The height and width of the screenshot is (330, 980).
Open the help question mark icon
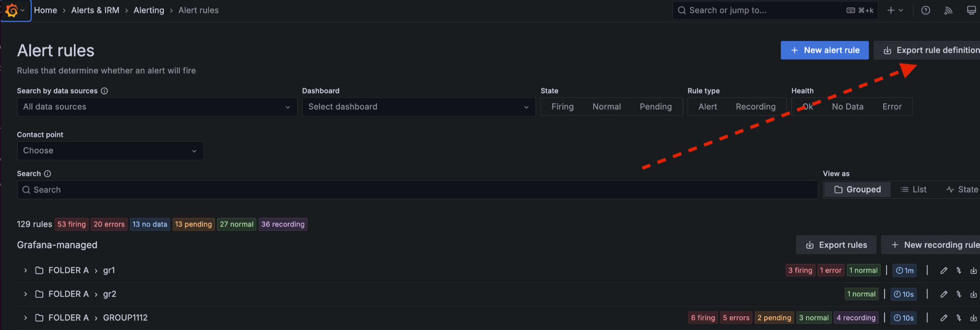pos(925,11)
